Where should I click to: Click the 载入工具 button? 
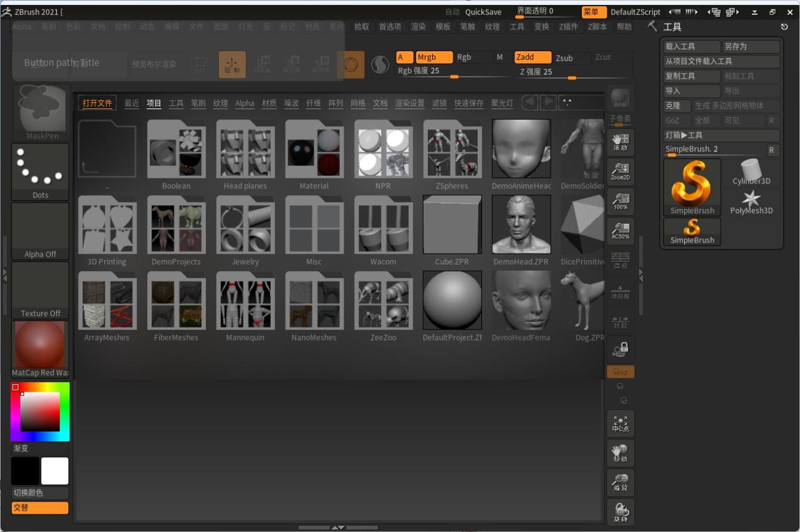691,46
